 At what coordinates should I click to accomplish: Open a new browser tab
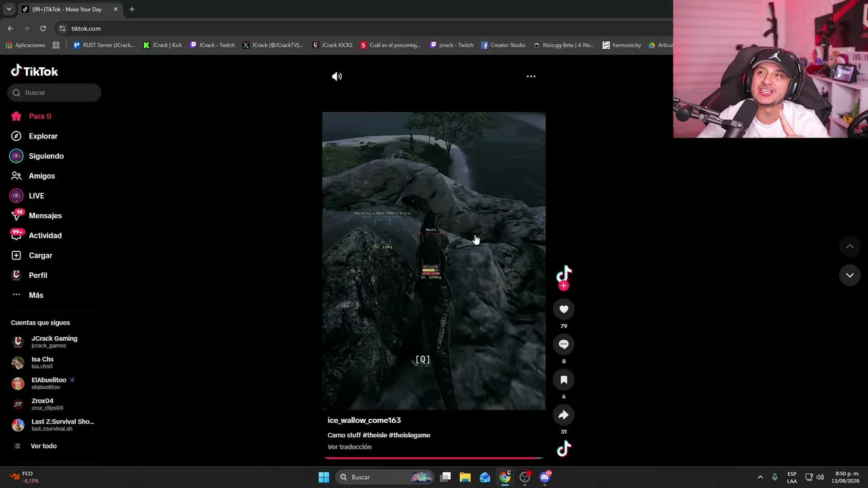(x=132, y=9)
